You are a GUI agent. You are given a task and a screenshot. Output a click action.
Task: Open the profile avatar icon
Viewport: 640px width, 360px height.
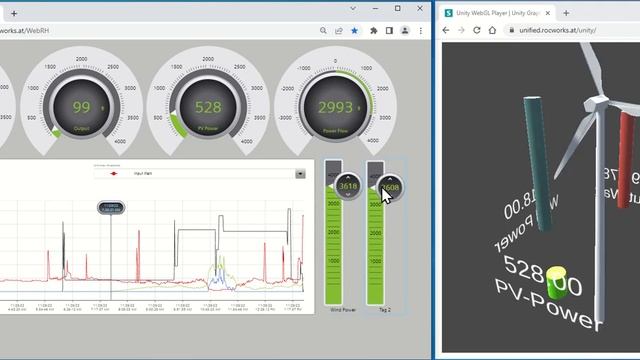[x=405, y=31]
